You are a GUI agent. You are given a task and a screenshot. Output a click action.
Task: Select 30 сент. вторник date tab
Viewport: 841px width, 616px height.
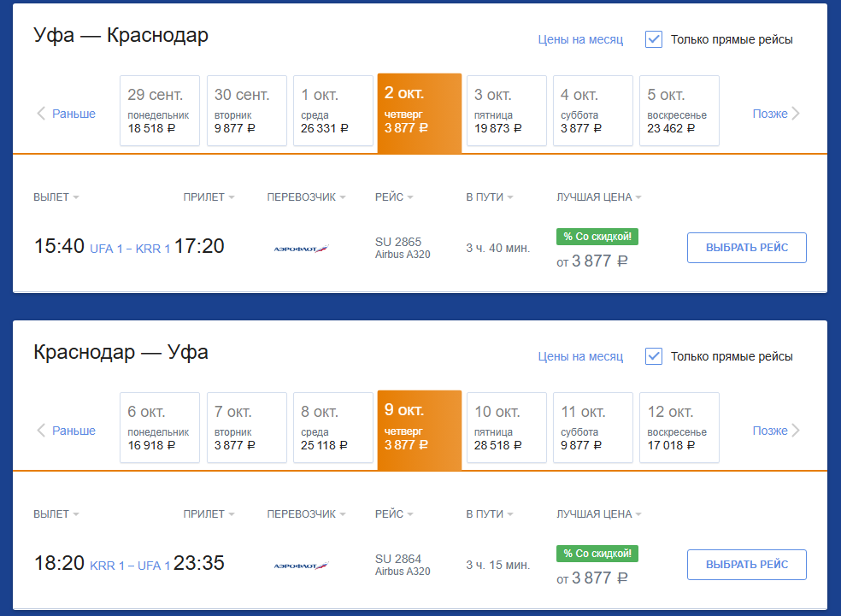(246, 110)
